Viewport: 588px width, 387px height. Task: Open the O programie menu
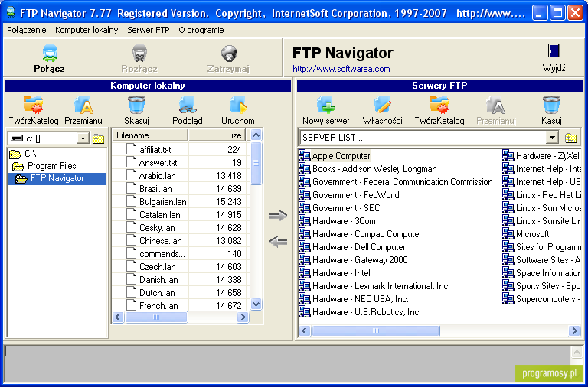tap(201, 30)
